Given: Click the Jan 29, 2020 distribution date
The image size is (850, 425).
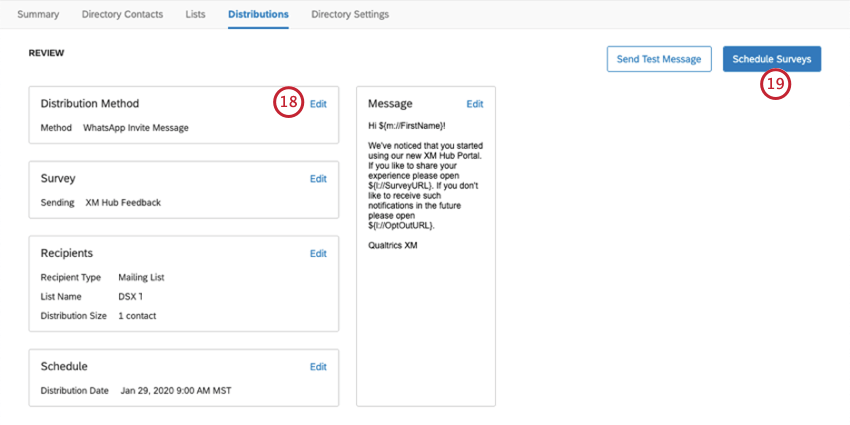Looking at the screenshot, I should 176,391.
